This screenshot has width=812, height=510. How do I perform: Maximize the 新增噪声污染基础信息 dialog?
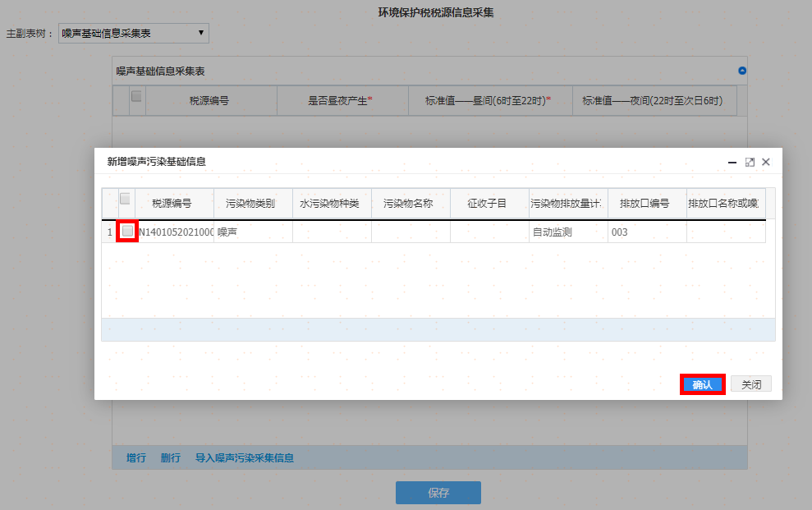(750, 162)
